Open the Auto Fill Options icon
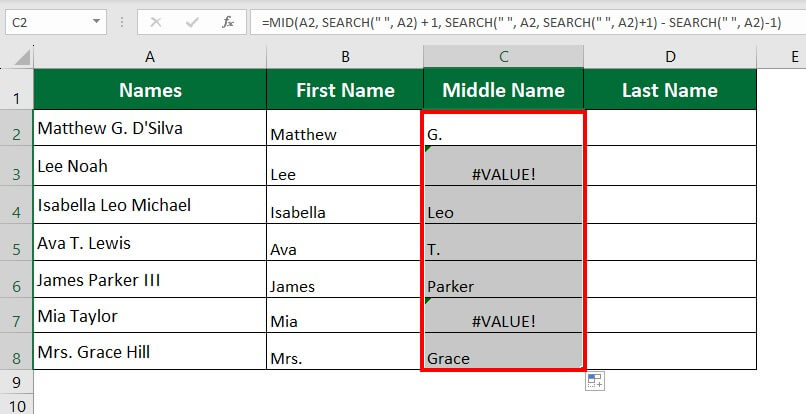806x414 pixels. point(595,381)
